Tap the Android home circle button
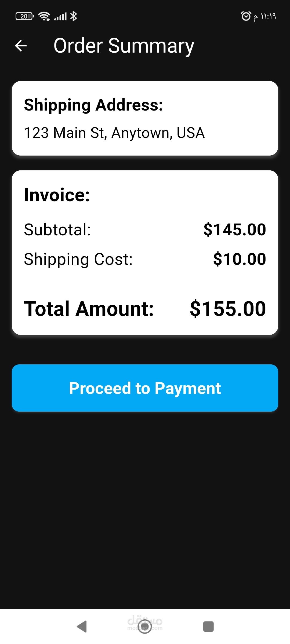Viewport: 290px width, 644px height. pyautogui.click(x=145, y=627)
